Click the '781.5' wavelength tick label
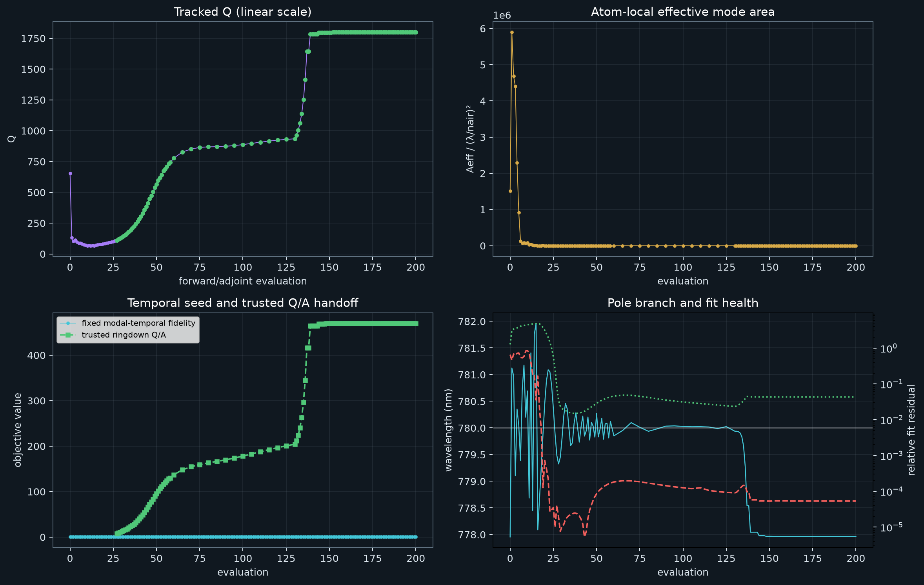This screenshot has height=585, width=924. coord(472,348)
